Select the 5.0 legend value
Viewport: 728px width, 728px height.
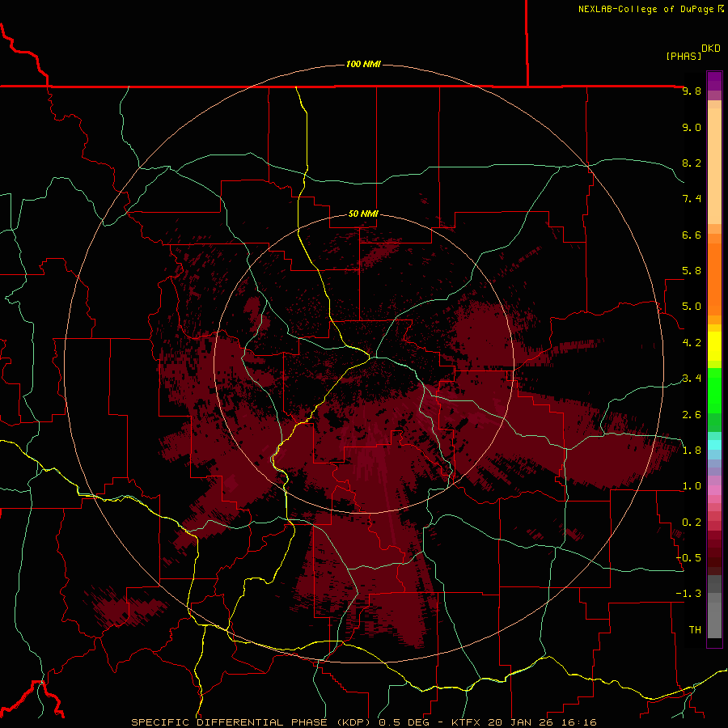[x=692, y=307]
